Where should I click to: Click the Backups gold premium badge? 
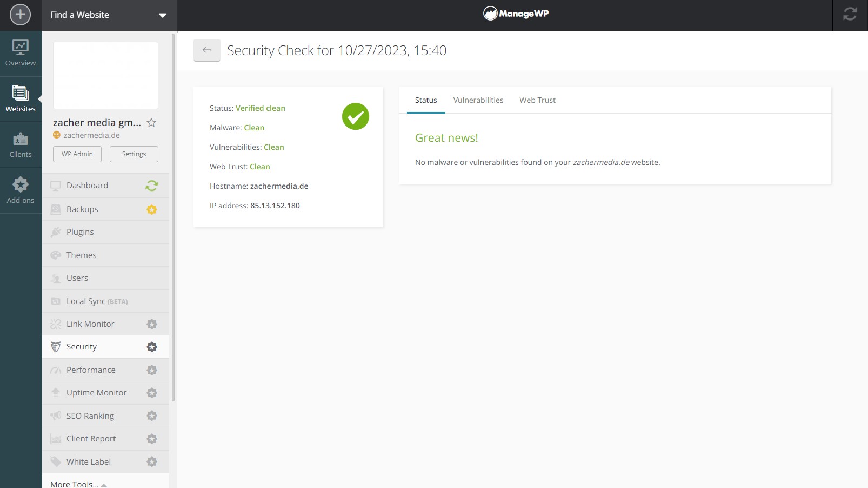[x=151, y=209]
